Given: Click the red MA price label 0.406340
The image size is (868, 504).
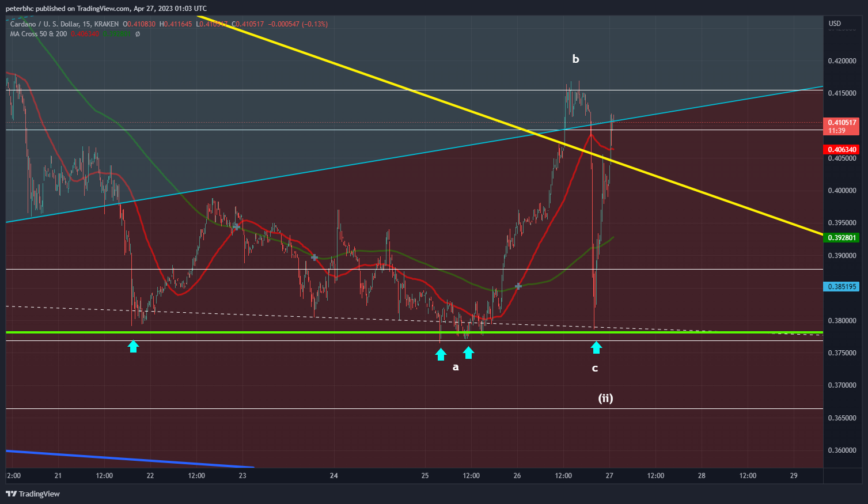Looking at the screenshot, I should pyautogui.click(x=842, y=150).
